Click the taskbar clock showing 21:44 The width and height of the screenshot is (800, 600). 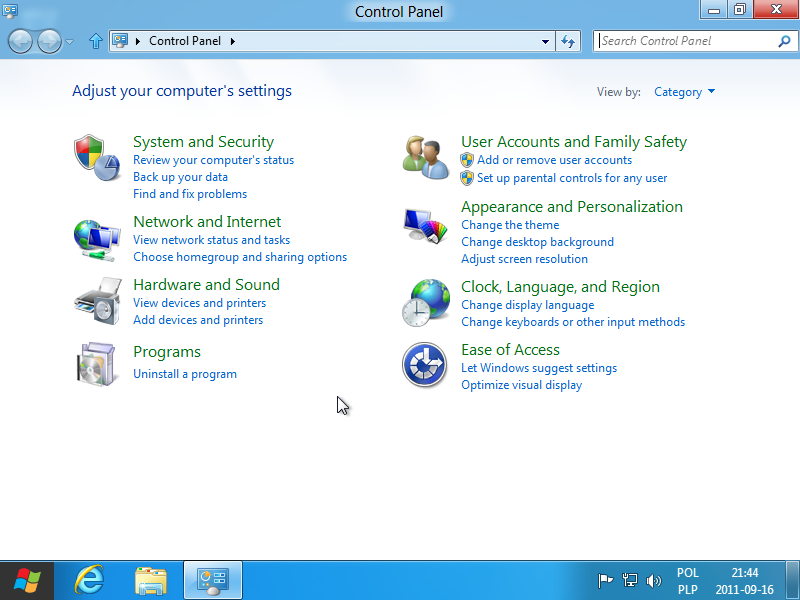(744, 581)
